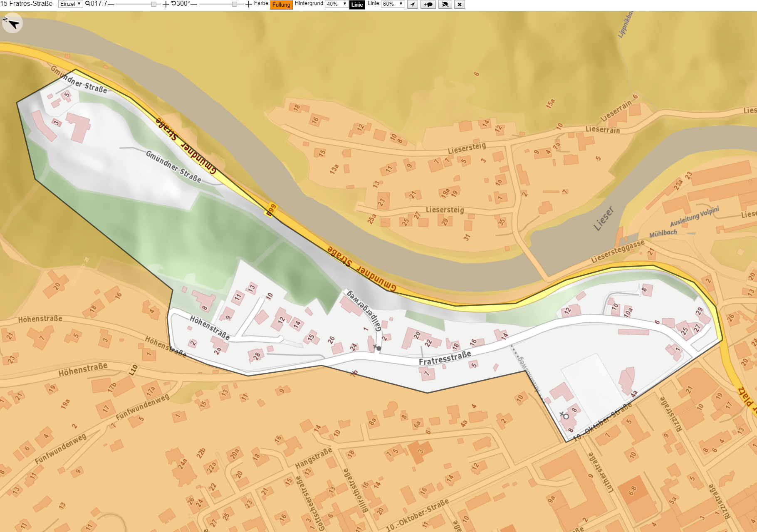
Task: Close the toolbar with the X button
Action: [460, 5]
